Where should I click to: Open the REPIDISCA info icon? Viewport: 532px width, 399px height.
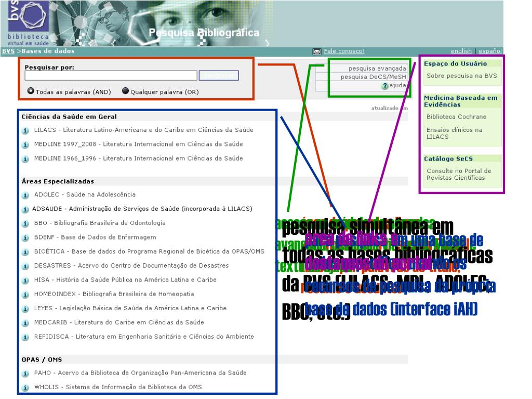pyautogui.click(x=25, y=338)
